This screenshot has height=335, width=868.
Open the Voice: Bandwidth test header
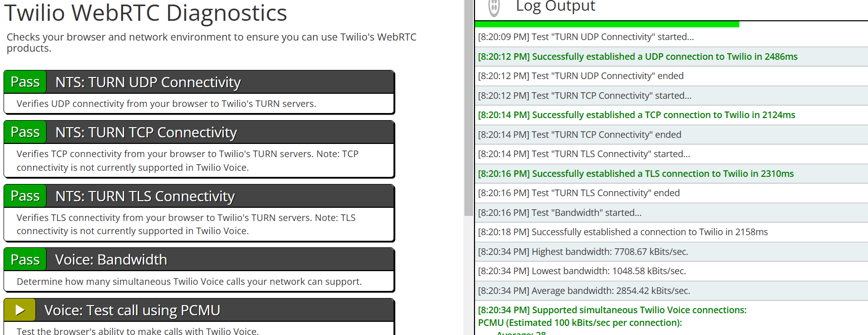click(x=199, y=259)
